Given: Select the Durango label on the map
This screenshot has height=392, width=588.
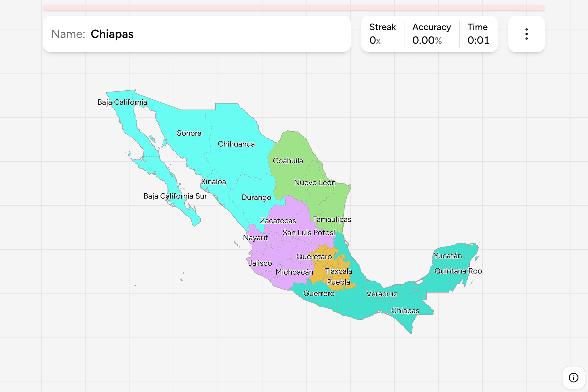Looking at the screenshot, I should [256, 198].
